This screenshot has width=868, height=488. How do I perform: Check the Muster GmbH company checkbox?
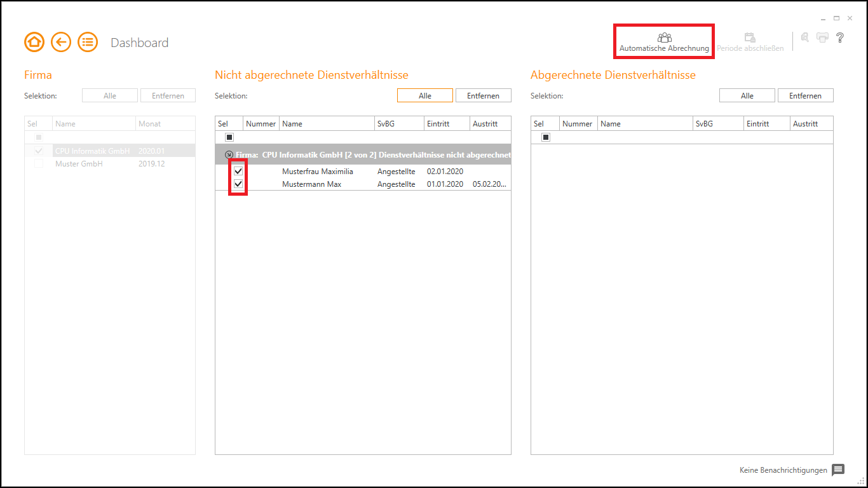(x=39, y=164)
